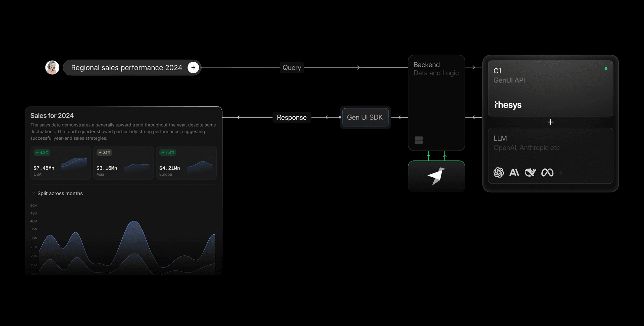The width and height of the screenshot is (644, 326).
Task: Click the Thesys bird logo node
Action: 437,176
